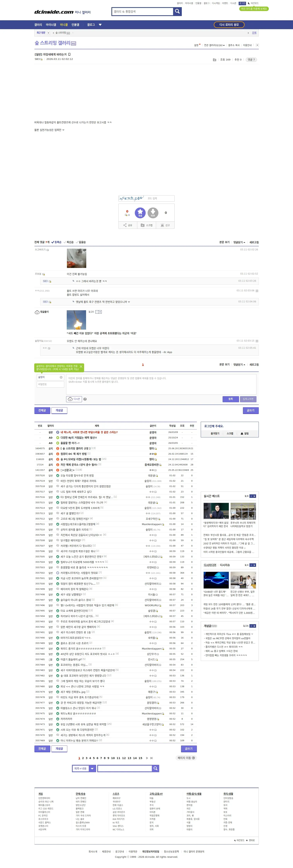
Task: Switch to the 디시이슈 tab
Action: point(225,565)
